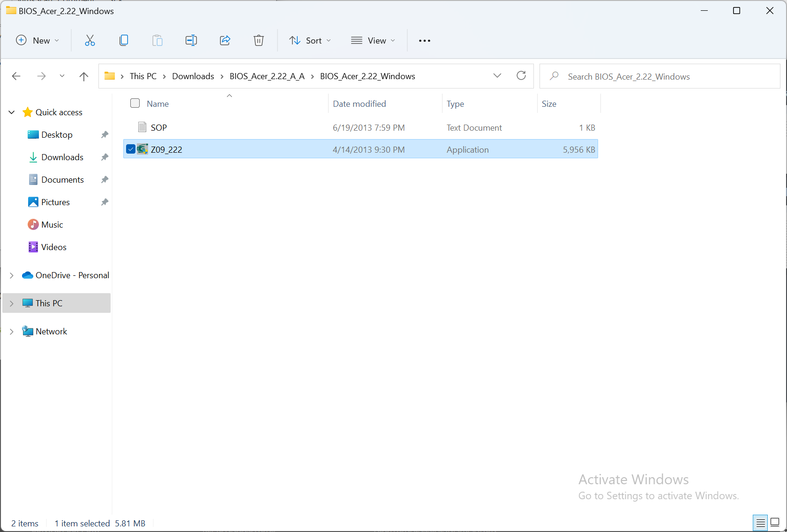Click the Copy icon in toolbar
Viewport: 787px width, 532px height.
tap(124, 41)
